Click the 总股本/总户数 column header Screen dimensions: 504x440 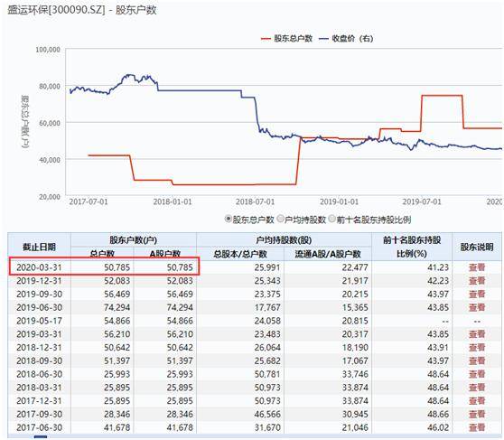pos(240,254)
